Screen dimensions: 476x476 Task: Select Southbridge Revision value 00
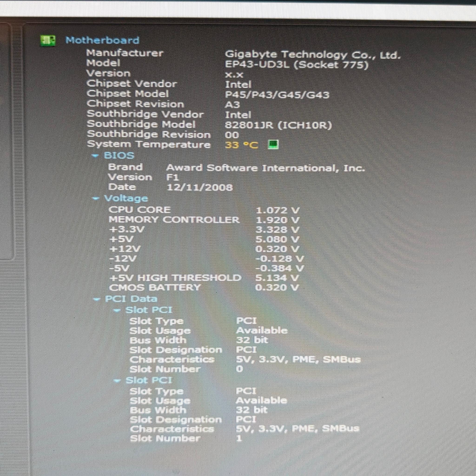pos(232,135)
